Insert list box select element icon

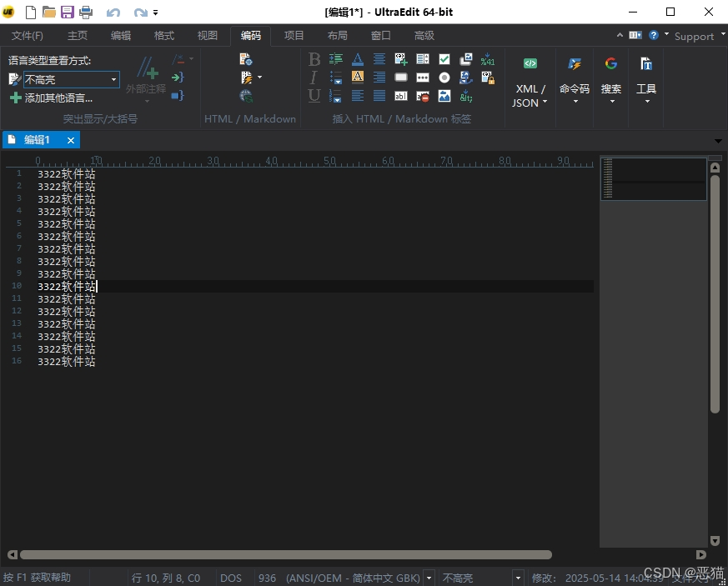click(x=423, y=59)
